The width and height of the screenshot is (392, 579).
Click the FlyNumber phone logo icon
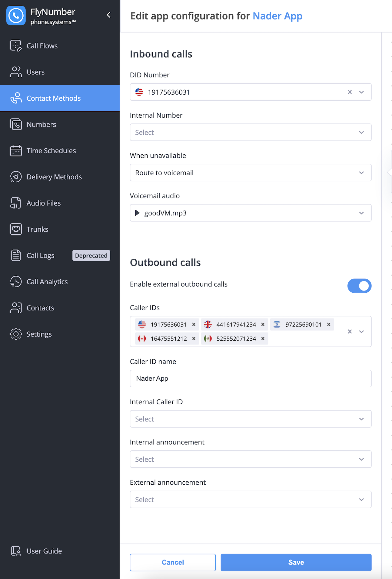click(16, 16)
